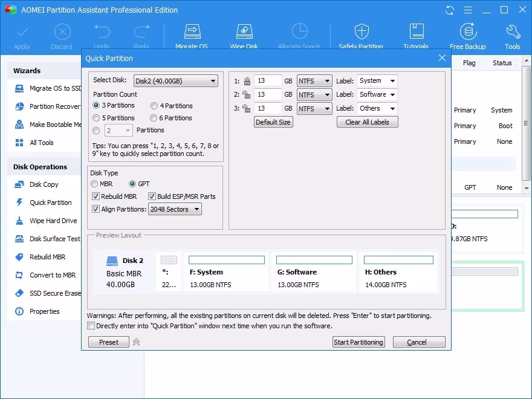This screenshot has height=399, width=532.
Task: Toggle the lock icon for partition 2
Action: click(x=247, y=94)
